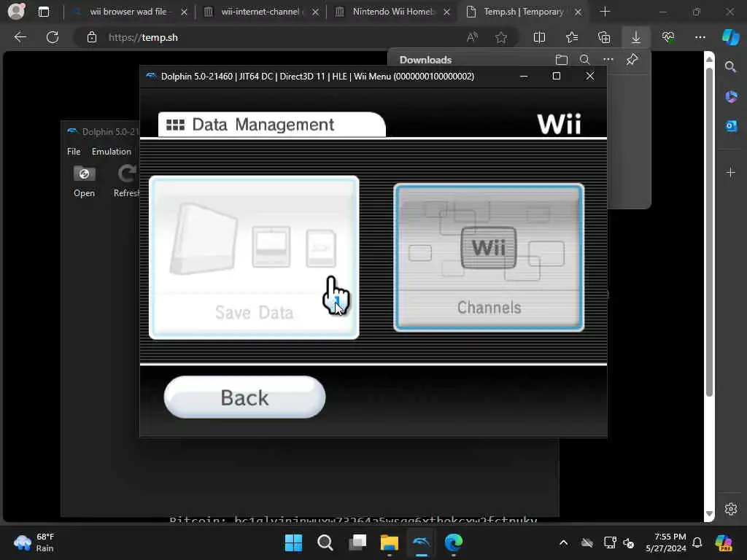
Task: Open the Downloads folder icon
Action: 562,60
